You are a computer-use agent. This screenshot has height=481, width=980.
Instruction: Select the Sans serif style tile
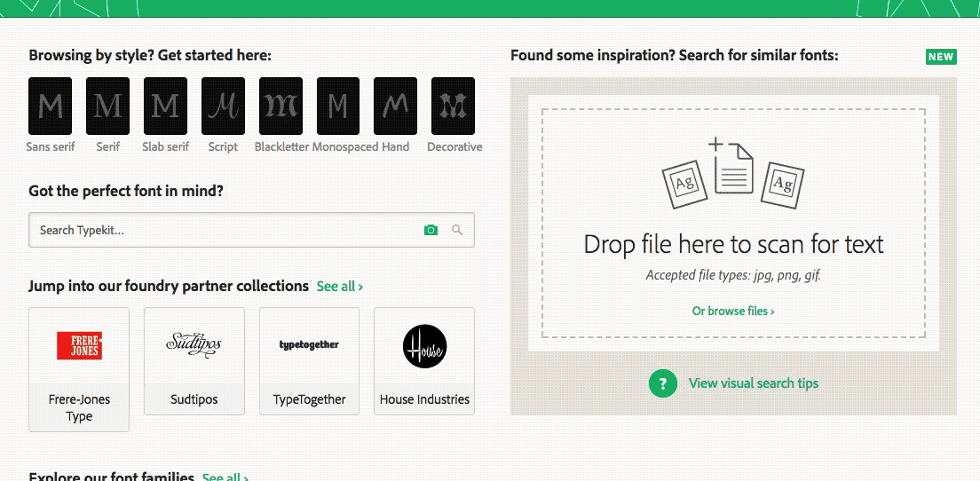pyautogui.click(x=50, y=106)
